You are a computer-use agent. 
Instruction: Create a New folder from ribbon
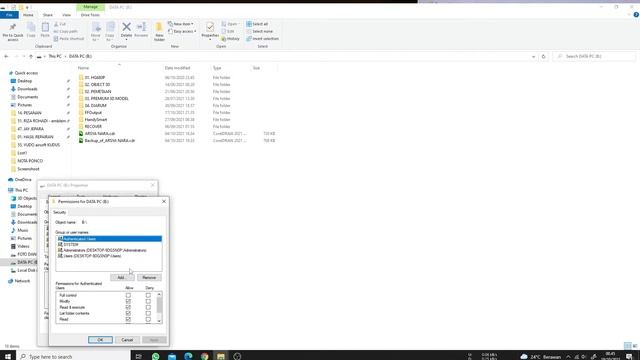pos(159,31)
